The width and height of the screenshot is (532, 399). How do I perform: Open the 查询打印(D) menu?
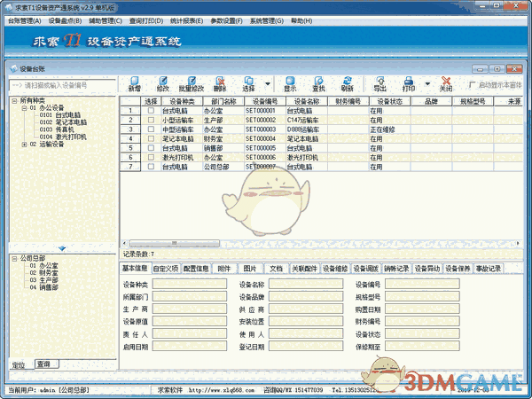tap(146, 21)
